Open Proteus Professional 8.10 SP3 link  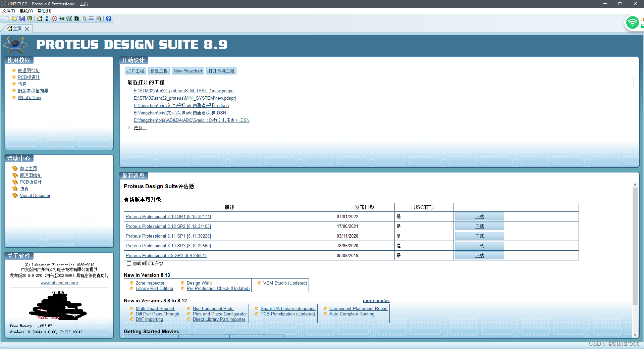[x=168, y=246]
